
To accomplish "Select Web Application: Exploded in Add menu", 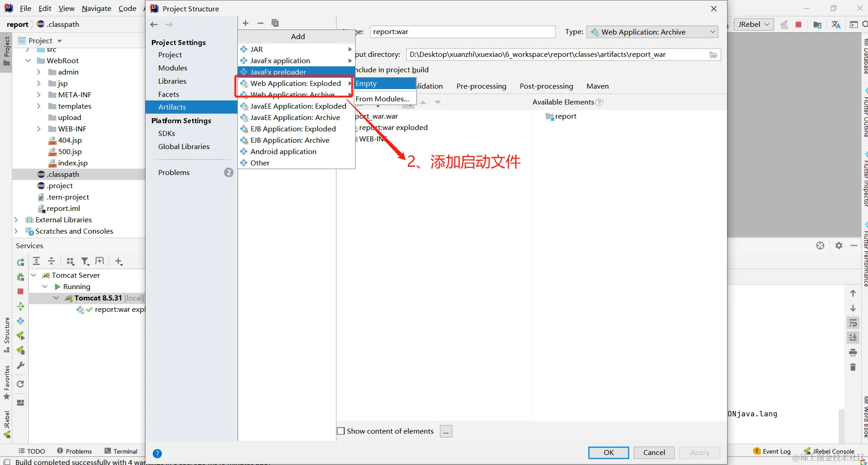I will pos(296,83).
